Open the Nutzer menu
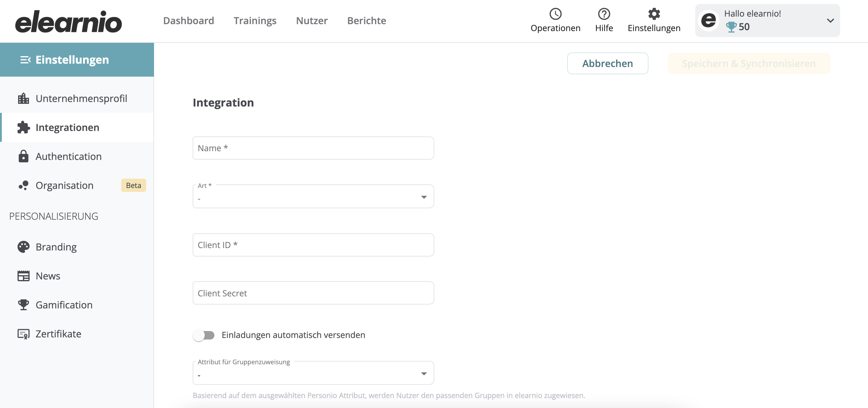Image resolution: width=868 pixels, height=408 pixels. [x=312, y=21]
